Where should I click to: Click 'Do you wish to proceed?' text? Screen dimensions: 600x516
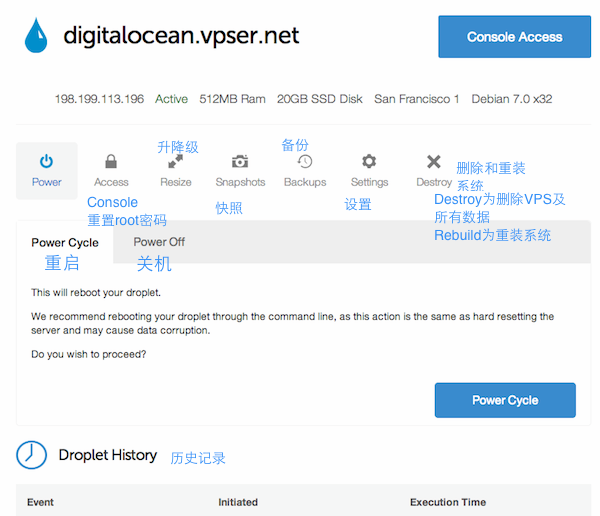88,354
